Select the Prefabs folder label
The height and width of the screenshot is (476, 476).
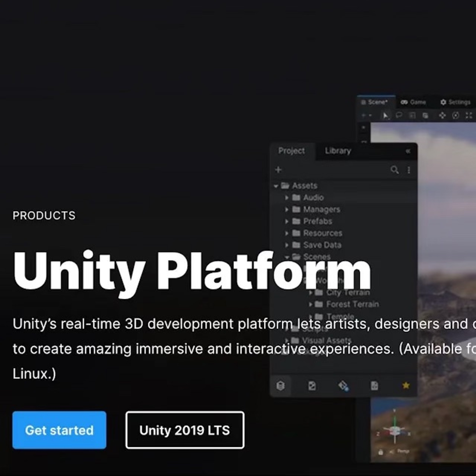(x=318, y=221)
